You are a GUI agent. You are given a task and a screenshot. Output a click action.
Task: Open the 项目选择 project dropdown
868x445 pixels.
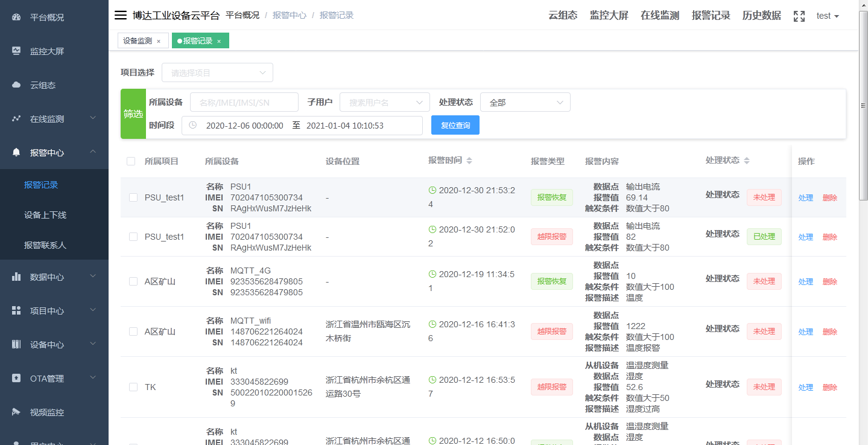[x=217, y=72]
